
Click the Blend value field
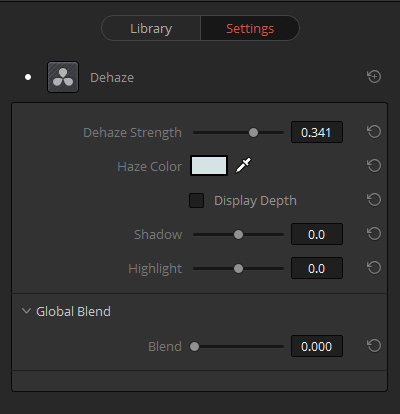point(317,346)
